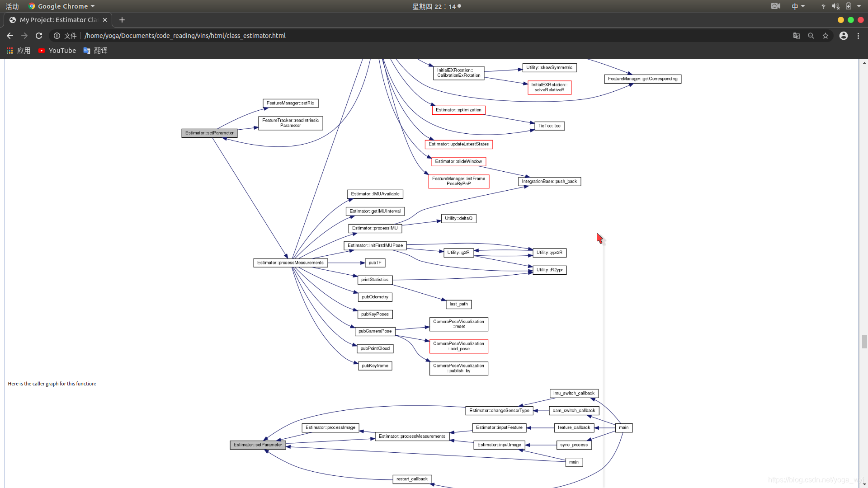Open the 中 input method dropdown

click(x=798, y=6)
